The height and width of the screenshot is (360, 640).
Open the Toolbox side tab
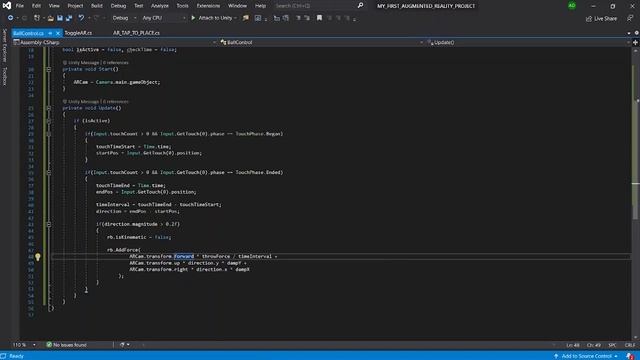tap(4, 77)
